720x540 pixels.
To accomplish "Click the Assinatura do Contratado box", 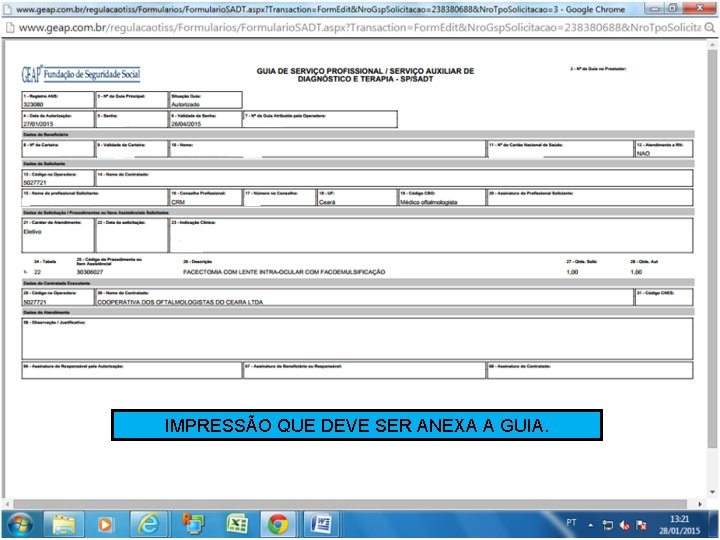I will [x=590, y=370].
